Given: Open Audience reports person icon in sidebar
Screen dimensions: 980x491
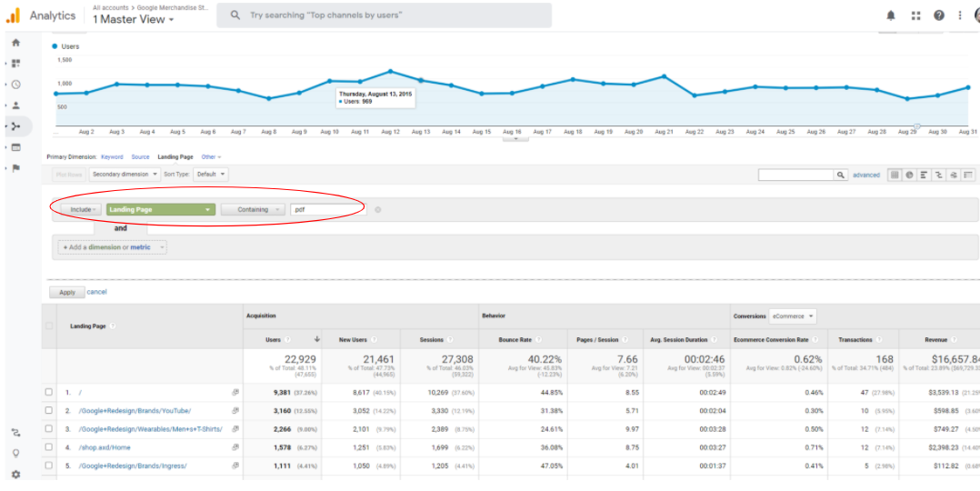Looking at the screenshot, I should pos(15,105).
